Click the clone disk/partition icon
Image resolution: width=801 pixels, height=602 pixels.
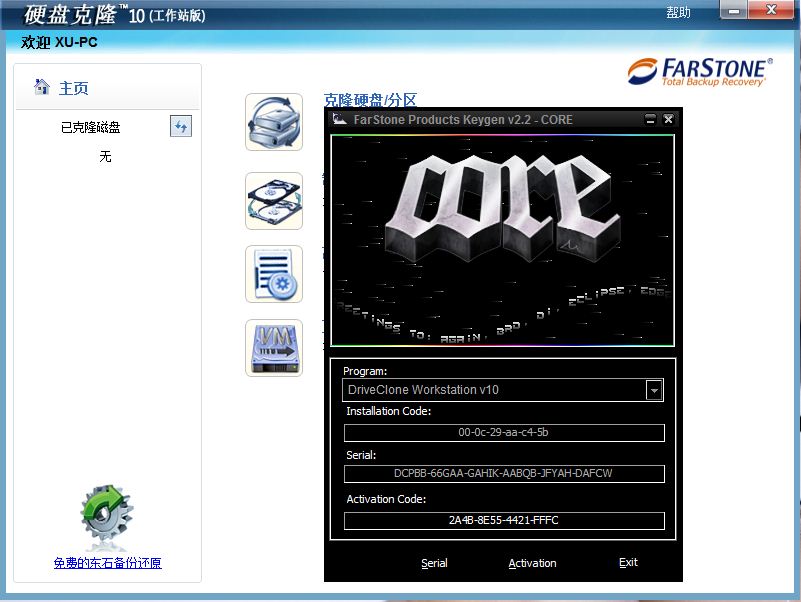[x=274, y=122]
